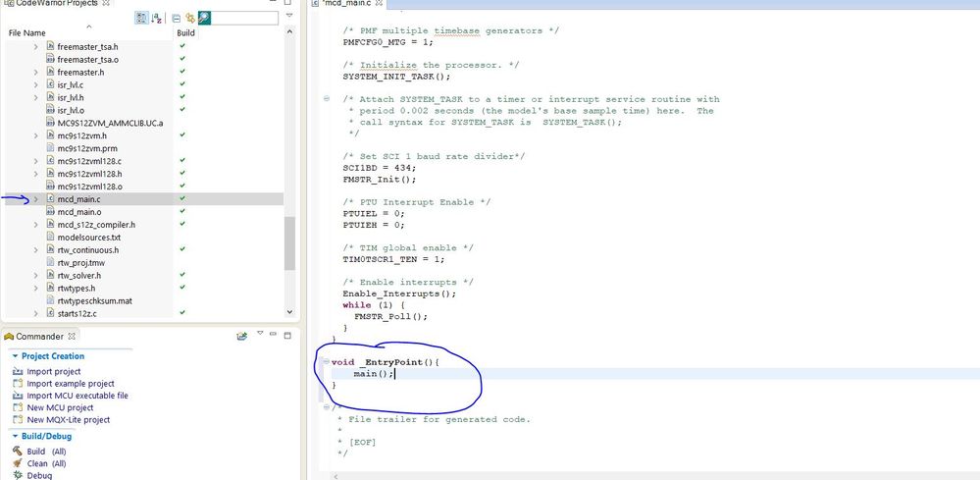Expand the mcd_s12z_compiler.h tree node

35,225
